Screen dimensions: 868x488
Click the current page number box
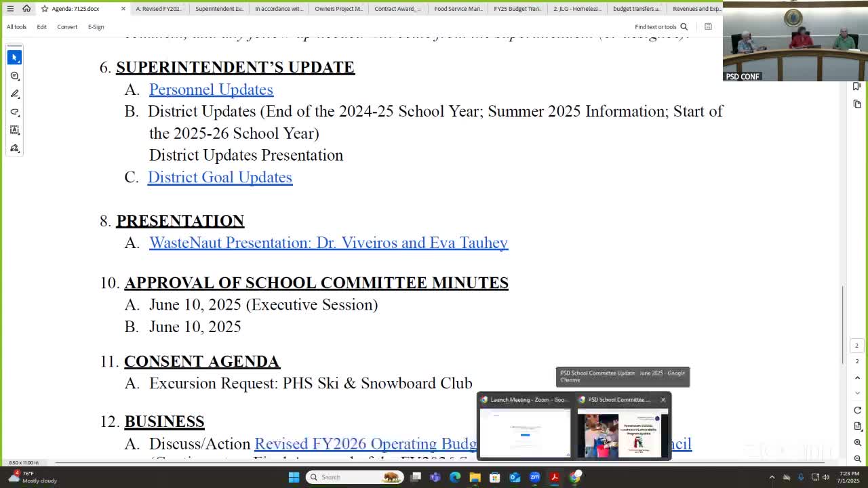[x=856, y=346]
